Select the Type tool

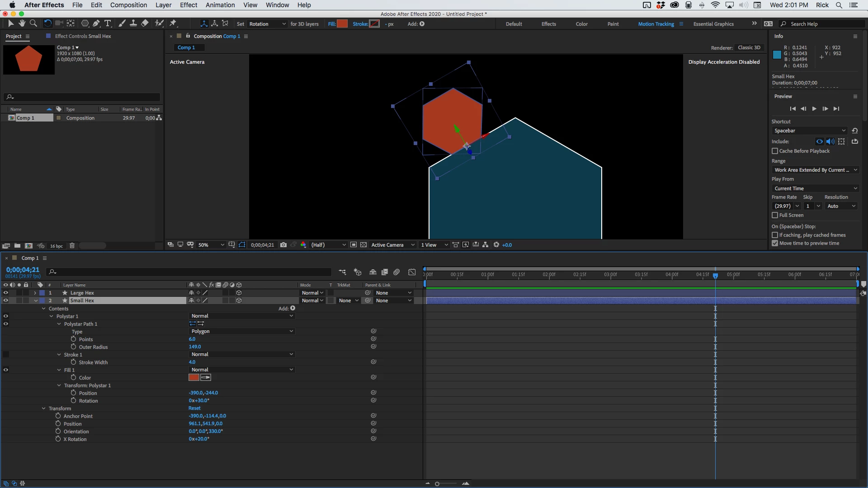click(108, 23)
